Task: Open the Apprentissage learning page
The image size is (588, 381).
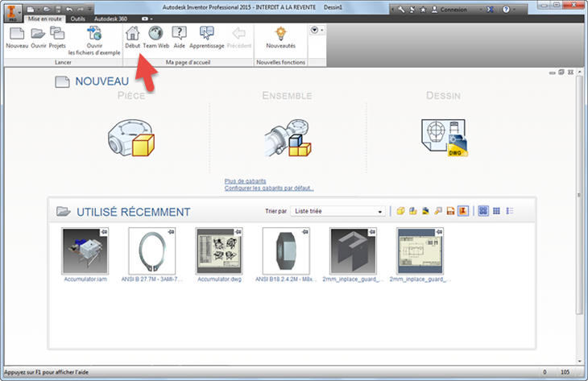Action: pos(207,38)
